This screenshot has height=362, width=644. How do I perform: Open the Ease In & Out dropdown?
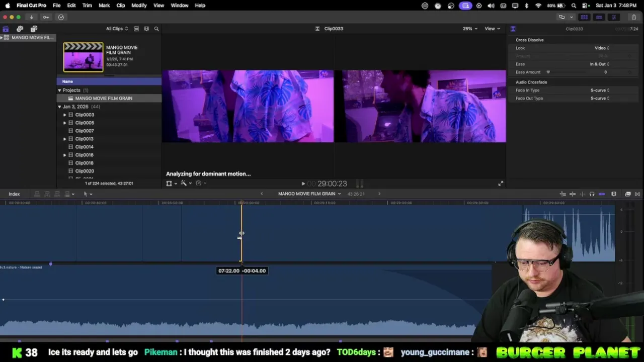600,64
